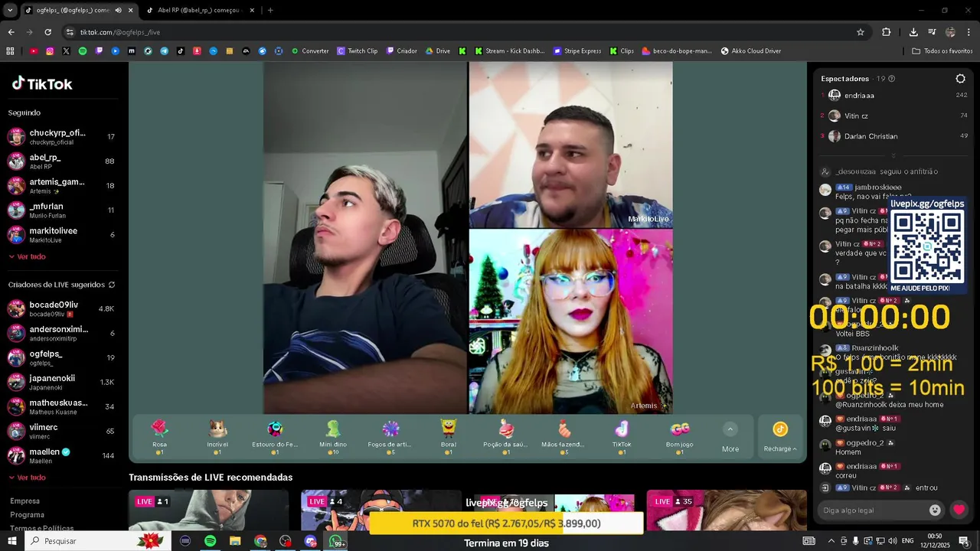The width and height of the screenshot is (980, 551).
Task: Click the Windows Start button
Action: tap(12, 541)
